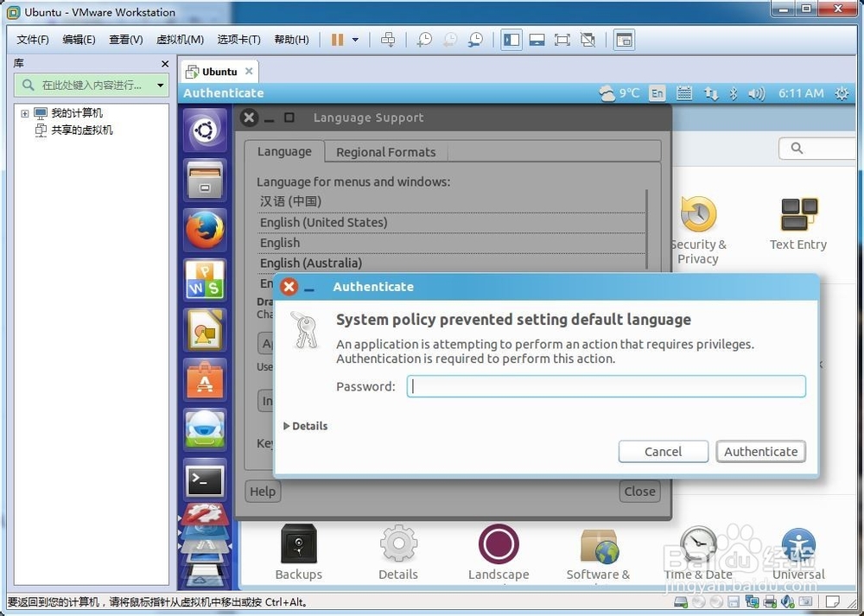Open the WPS Office launcher icon

(x=205, y=280)
